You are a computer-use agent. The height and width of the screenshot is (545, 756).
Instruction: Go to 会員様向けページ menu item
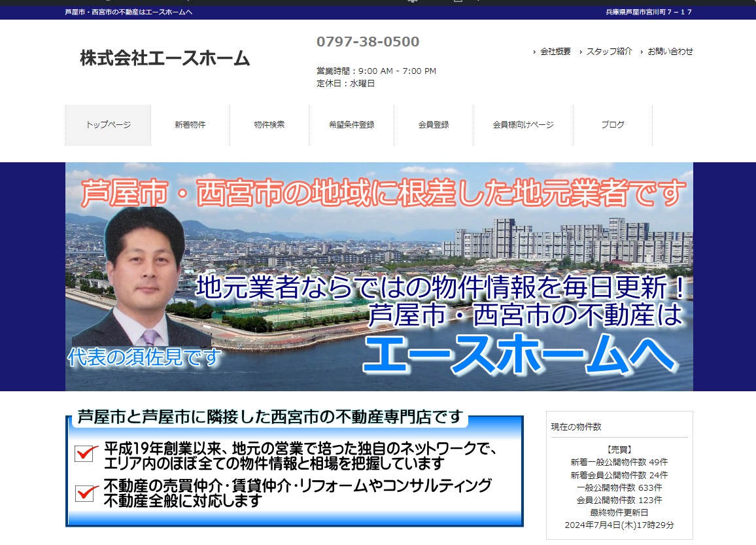pyautogui.click(x=523, y=125)
